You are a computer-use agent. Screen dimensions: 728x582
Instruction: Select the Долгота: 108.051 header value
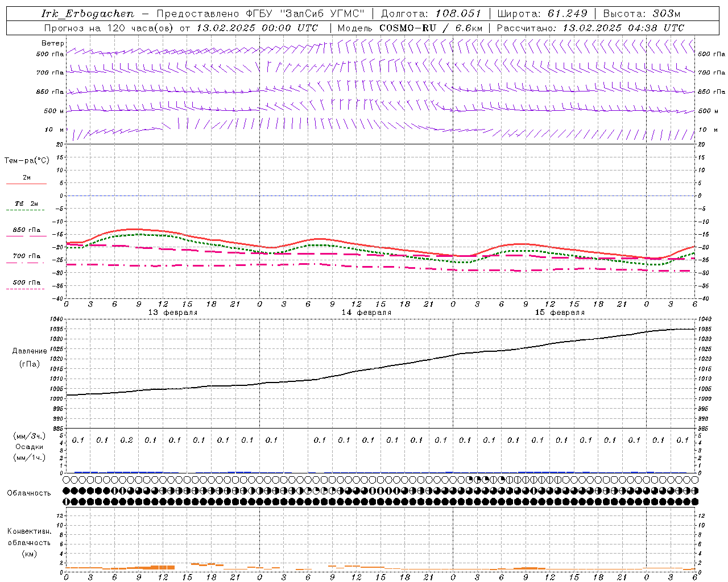[x=431, y=14]
